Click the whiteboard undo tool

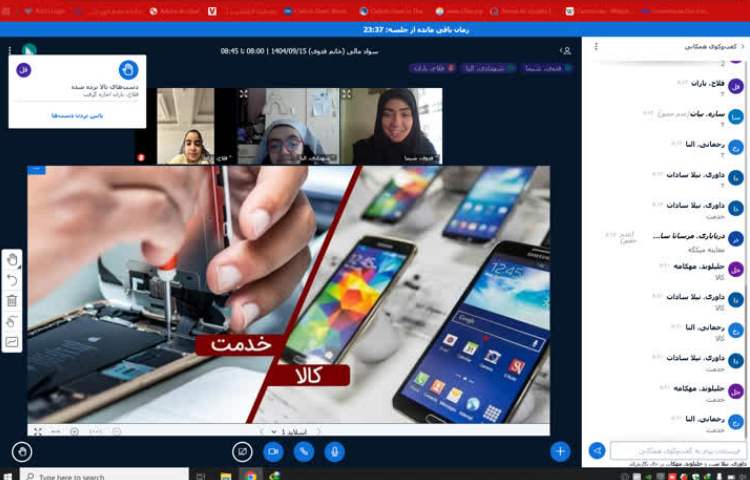point(12,280)
